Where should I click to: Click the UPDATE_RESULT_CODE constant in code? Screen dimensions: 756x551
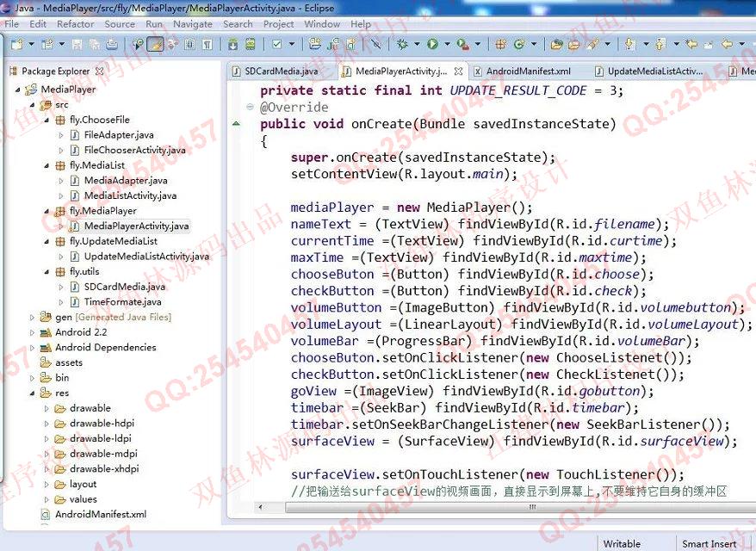tap(518, 90)
